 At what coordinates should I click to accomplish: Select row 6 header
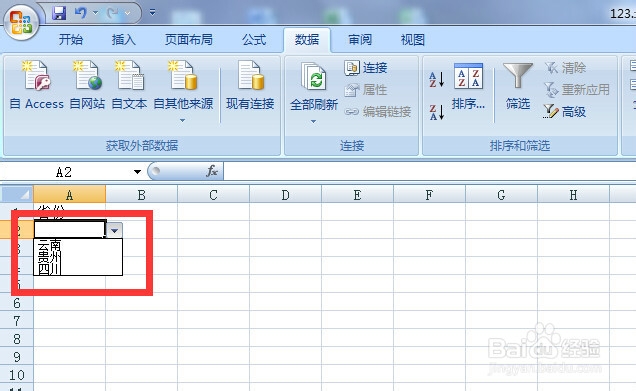coord(17,303)
